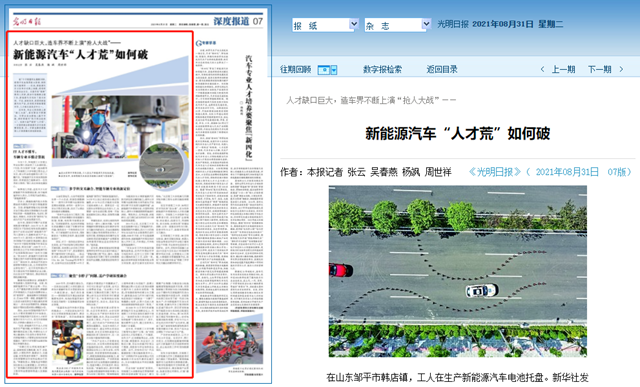Click the left chevron before 上一期
This screenshot has width=640, height=387.
[542, 69]
